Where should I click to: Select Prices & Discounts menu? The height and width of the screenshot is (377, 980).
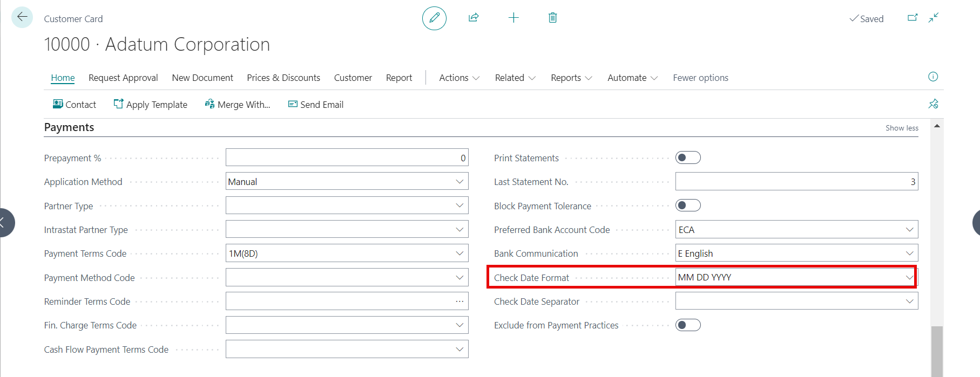pyautogui.click(x=283, y=78)
